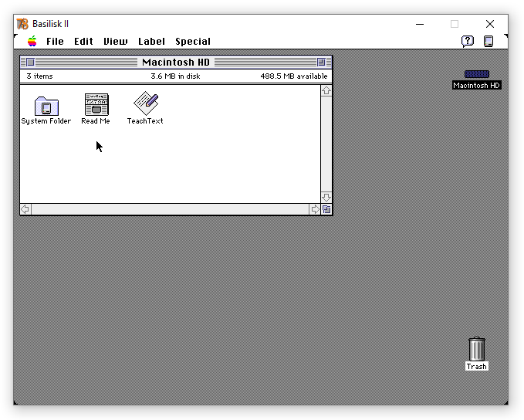Click the Read Me name label
Image resolution: width=524 pixels, height=420 pixels.
pos(96,121)
